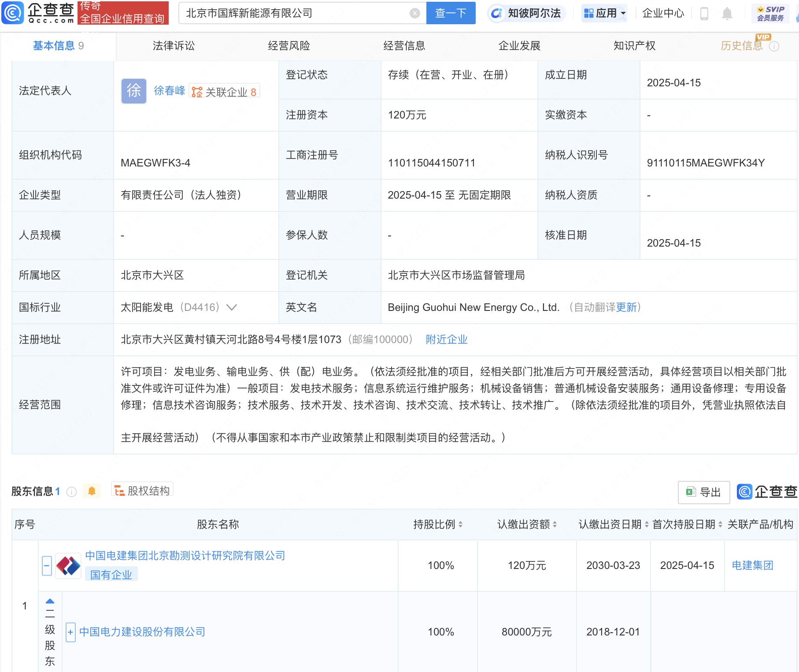Select 北京市大兴区市场监督管理局 text

(x=456, y=275)
